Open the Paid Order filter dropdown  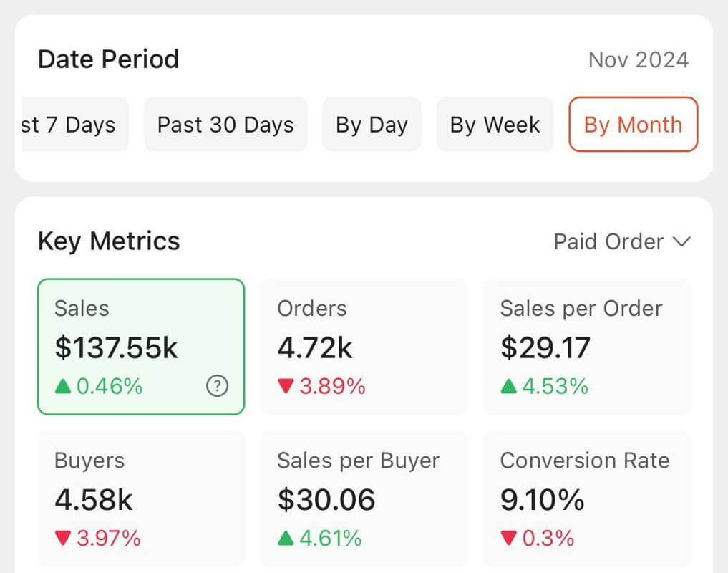[621, 241]
